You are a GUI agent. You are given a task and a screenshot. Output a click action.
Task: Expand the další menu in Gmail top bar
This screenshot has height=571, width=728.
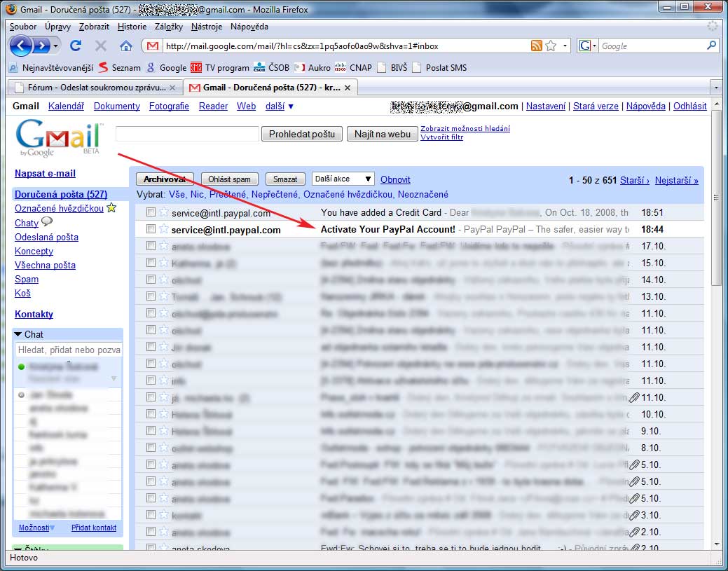pos(280,106)
